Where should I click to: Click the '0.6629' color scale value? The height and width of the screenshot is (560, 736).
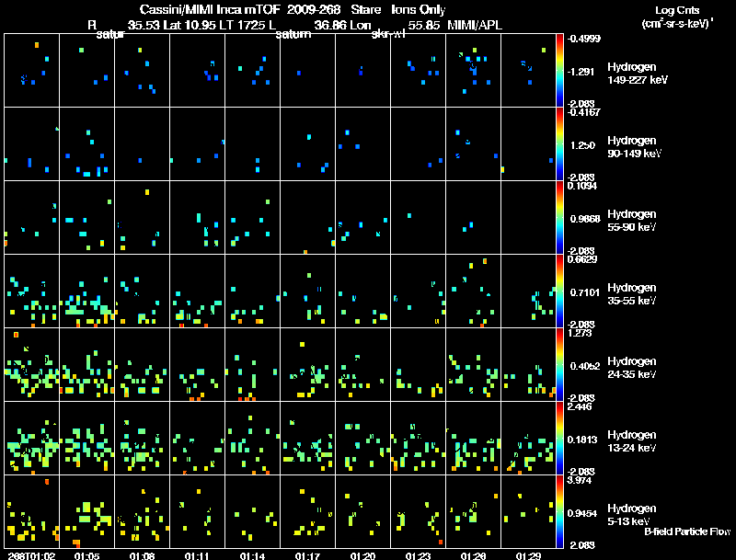pyautogui.click(x=582, y=259)
